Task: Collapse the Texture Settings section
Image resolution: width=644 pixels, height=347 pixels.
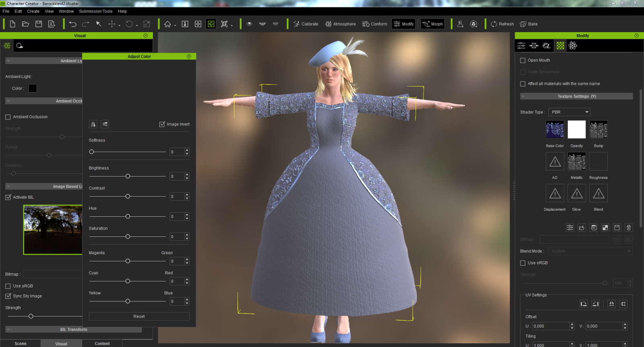Action: click(x=523, y=97)
